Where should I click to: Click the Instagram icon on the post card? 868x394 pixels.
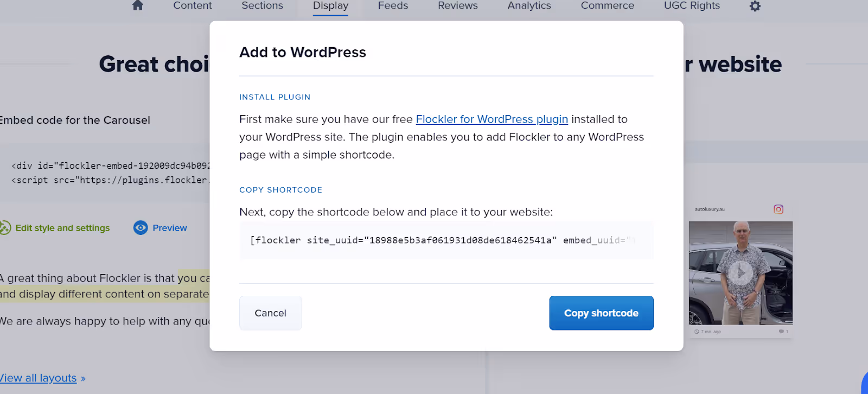[x=778, y=209]
